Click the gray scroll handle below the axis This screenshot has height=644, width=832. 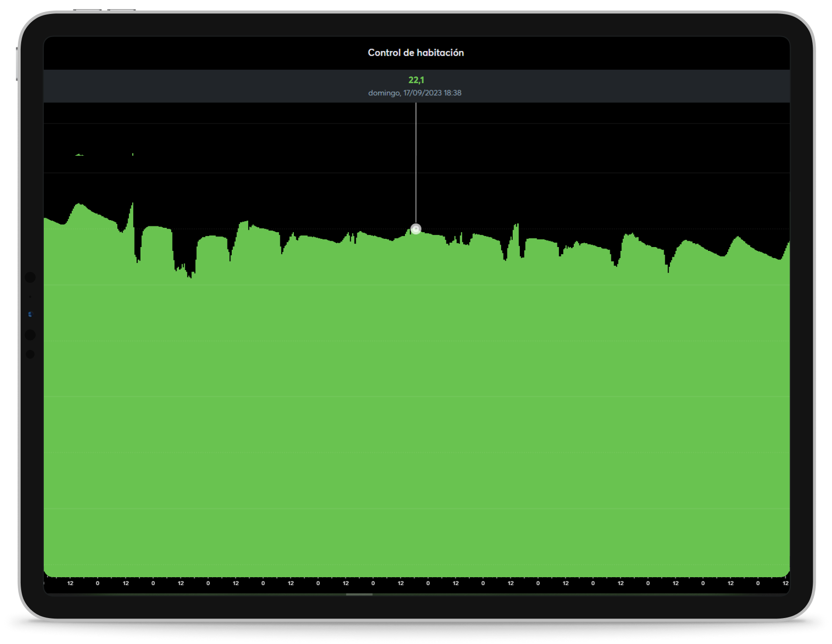(359, 594)
